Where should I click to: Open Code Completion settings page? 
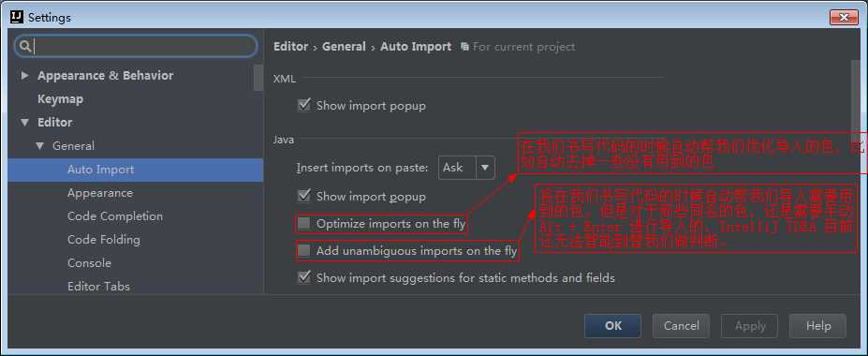coord(115,216)
